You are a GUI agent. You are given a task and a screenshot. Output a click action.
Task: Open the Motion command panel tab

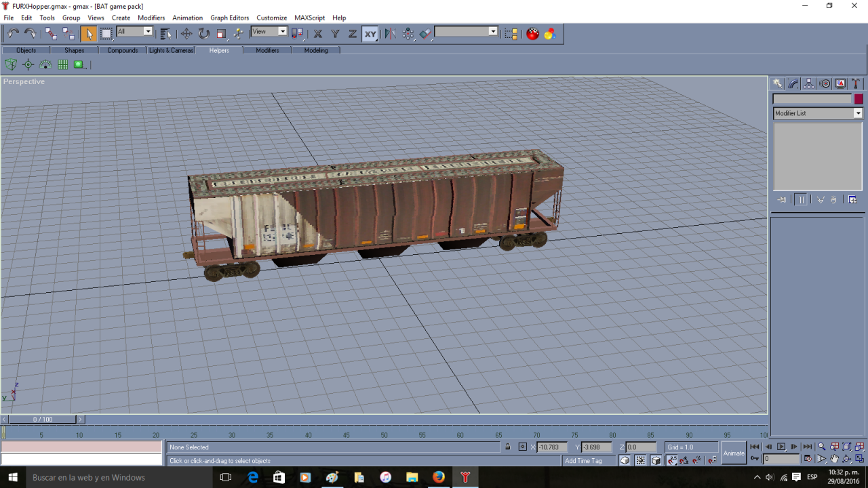[x=825, y=83]
